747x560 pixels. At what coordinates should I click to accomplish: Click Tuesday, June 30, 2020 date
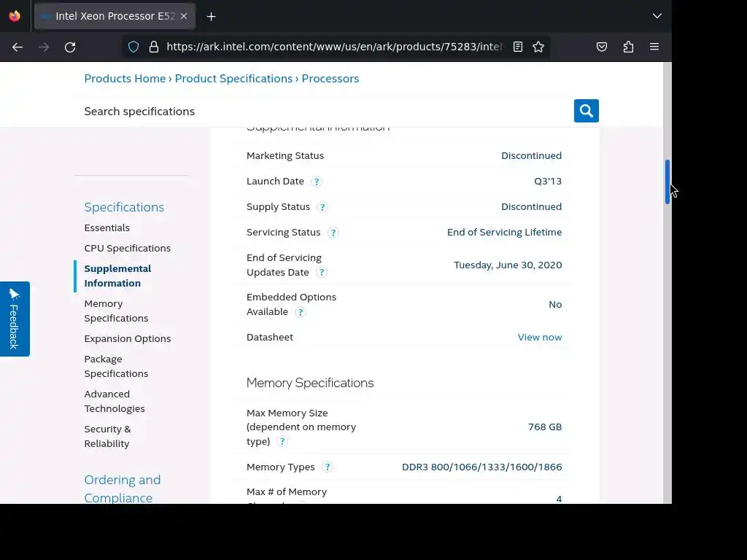click(x=508, y=265)
